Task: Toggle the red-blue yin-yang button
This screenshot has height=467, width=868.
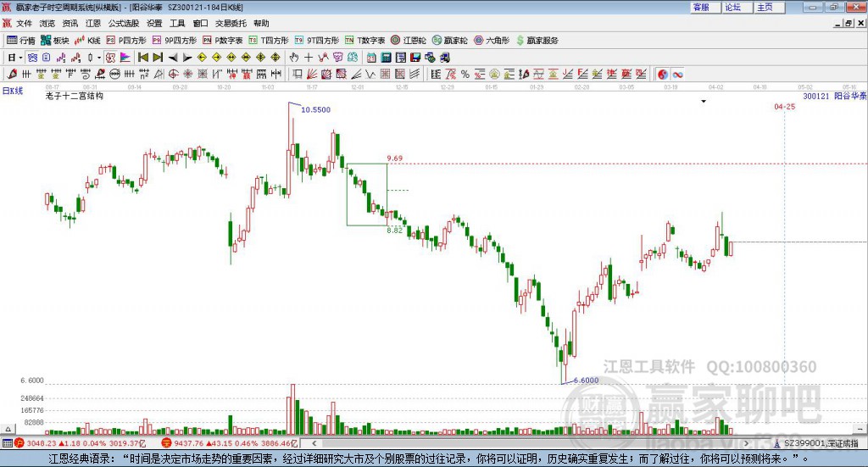Action: coord(663,74)
